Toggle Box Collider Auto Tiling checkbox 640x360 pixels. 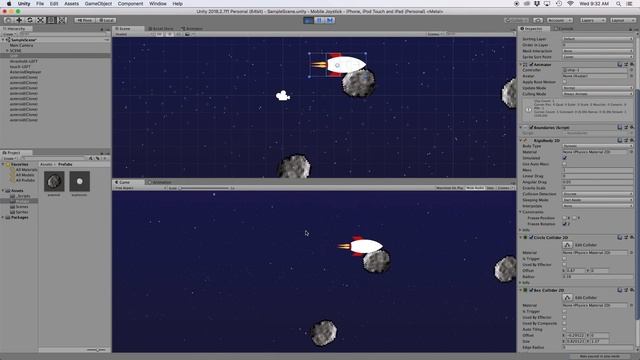pos(564,329)
